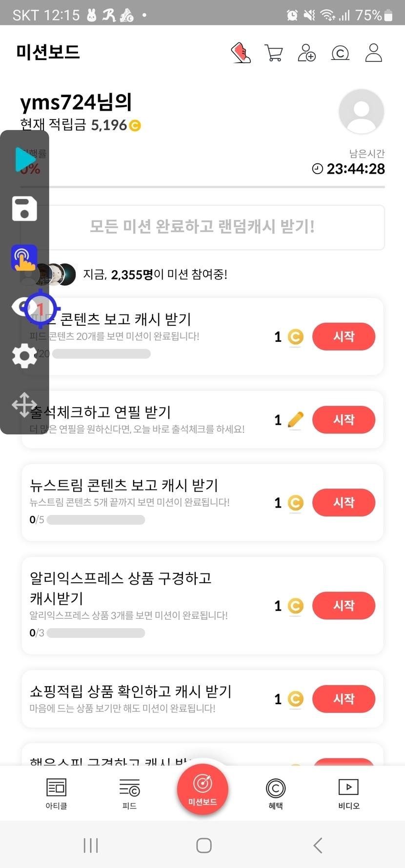Viewport: 405px width, 868px height.
Task: Open floating panel gear settings
Action: [24, 355]
